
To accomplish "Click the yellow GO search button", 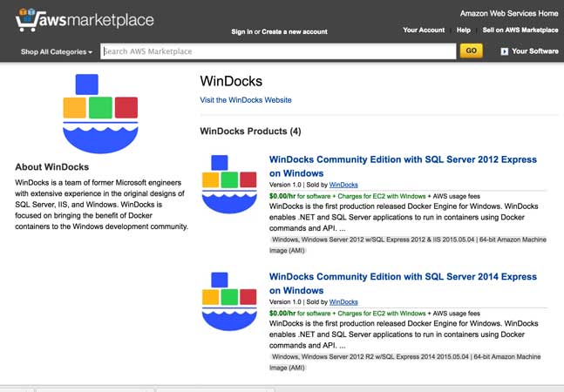I will [472, 51].
